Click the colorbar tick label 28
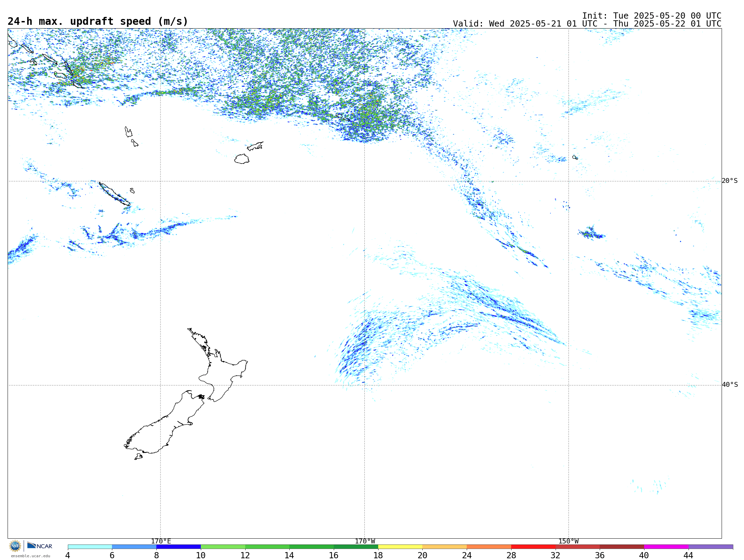Viewport: 744px width, 560px height. click(x=511, y=555)
